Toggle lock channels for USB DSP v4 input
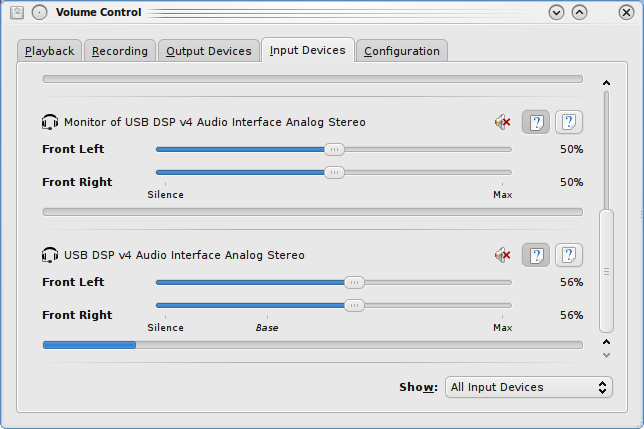This screenshot has height=429, width=644. pos(536,256)
